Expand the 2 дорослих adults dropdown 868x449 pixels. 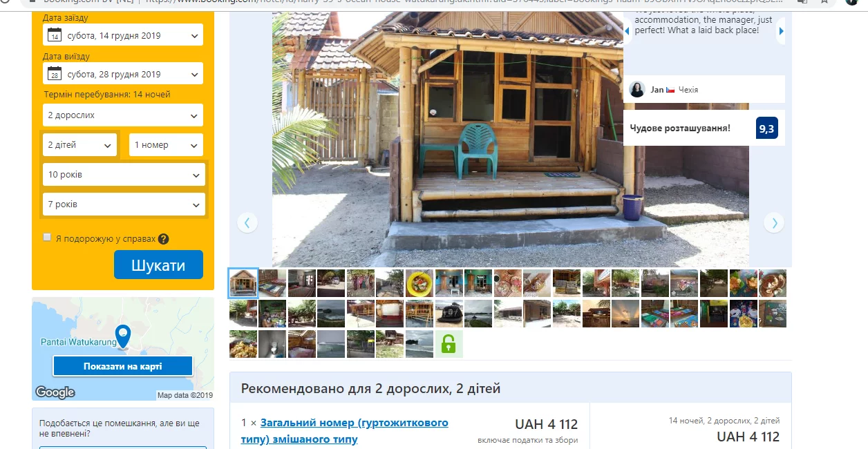click(x=123, y=115)
